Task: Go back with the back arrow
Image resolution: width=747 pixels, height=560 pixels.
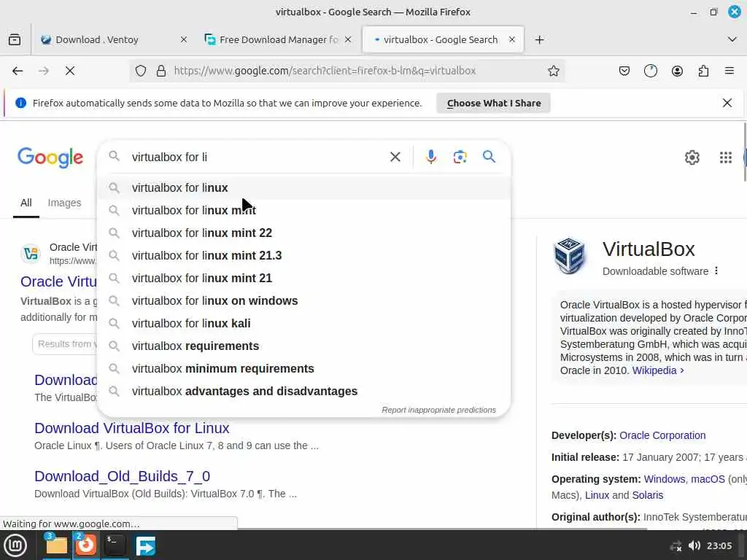Action: (18, 71)
